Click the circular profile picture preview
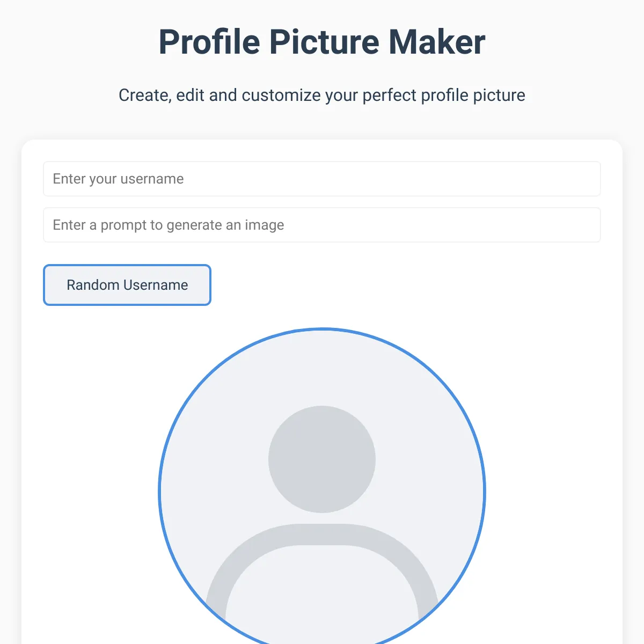This screenshot has width=644, height=644. coord(322,486)
